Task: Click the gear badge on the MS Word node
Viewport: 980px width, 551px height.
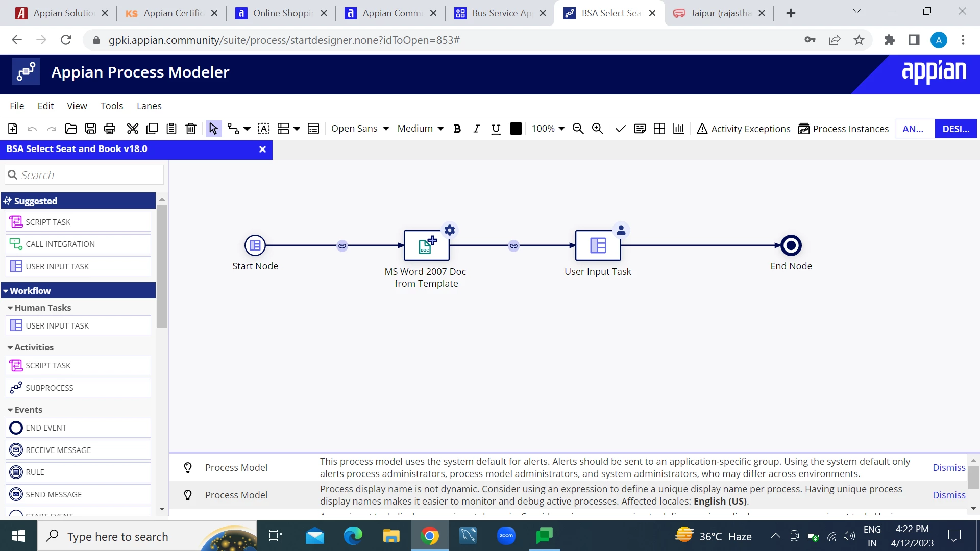Action: click(450, 230)
